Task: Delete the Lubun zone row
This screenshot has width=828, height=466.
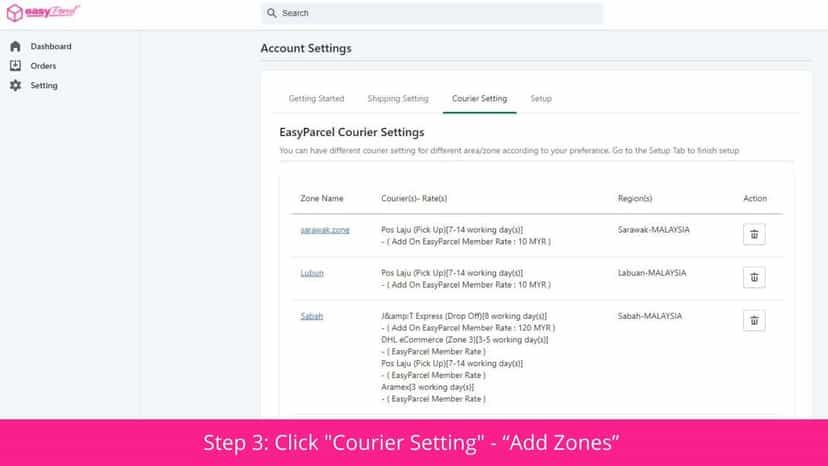Action: pyautogui.click(x=754, y=277)
